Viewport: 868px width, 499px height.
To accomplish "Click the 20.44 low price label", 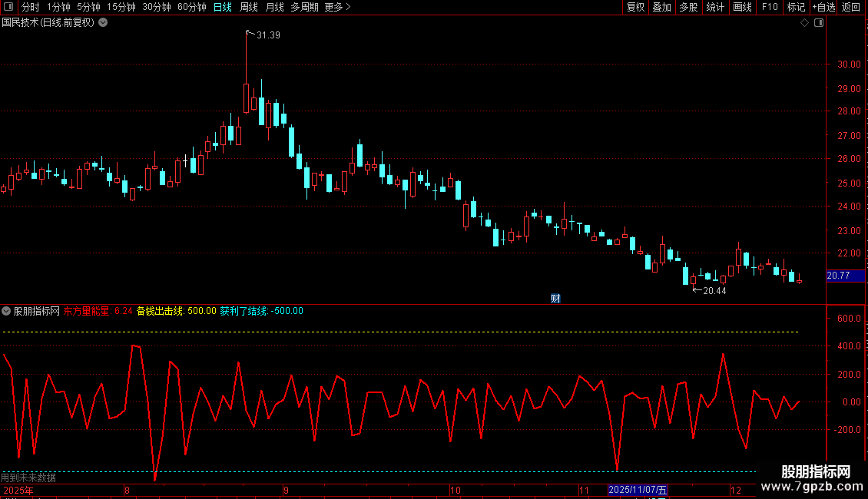I will point(714,291).
